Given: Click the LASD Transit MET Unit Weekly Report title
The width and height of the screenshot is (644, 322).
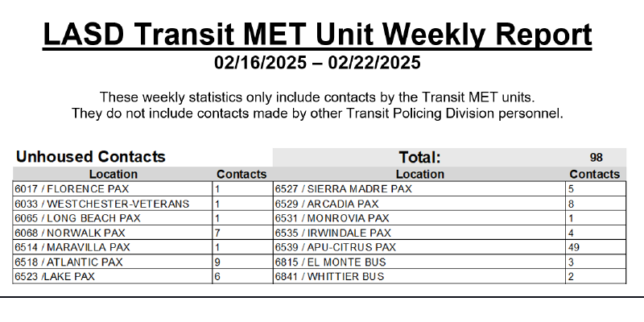Looking at the screenshot, I should [x=317, y=34].
